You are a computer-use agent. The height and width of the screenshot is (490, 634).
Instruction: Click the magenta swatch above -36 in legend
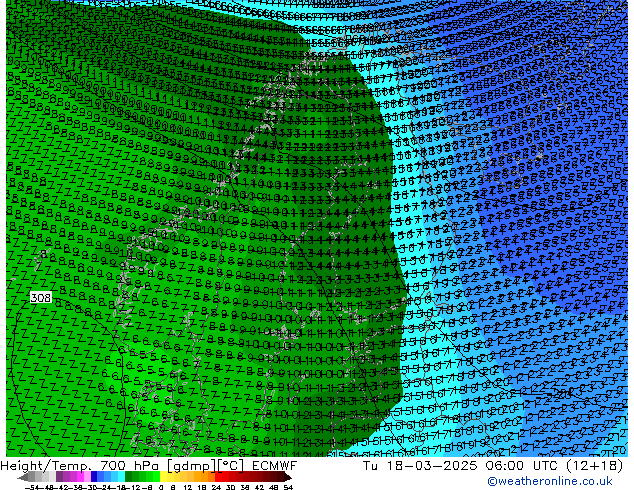point(80,476)
